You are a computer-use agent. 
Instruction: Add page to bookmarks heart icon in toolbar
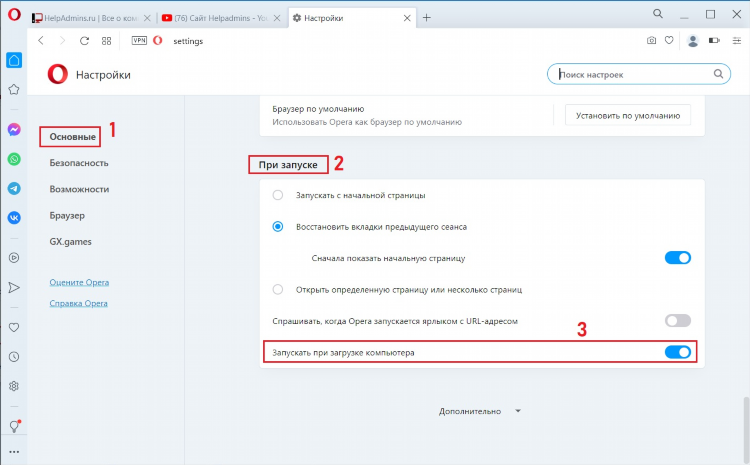[669, 41]
